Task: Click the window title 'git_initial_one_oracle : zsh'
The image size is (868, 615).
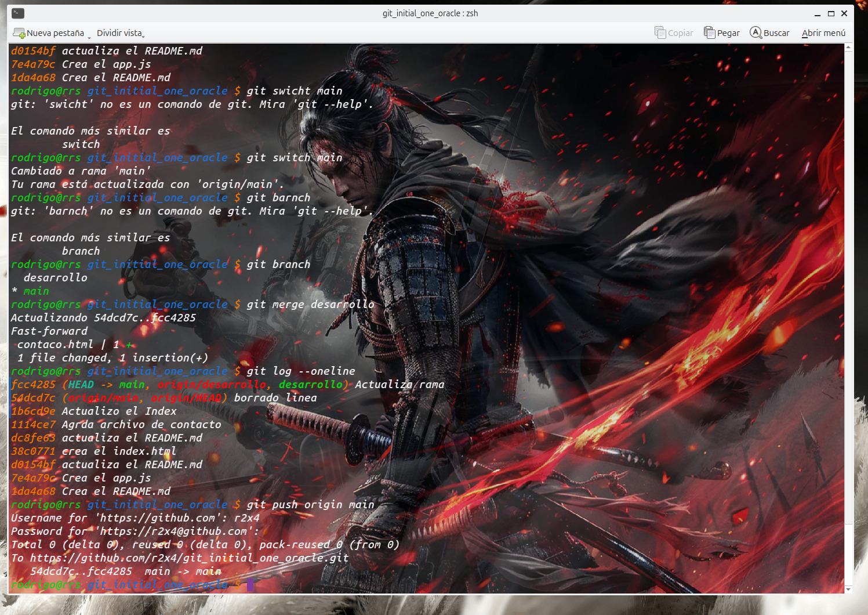Action: coord(430,13)
